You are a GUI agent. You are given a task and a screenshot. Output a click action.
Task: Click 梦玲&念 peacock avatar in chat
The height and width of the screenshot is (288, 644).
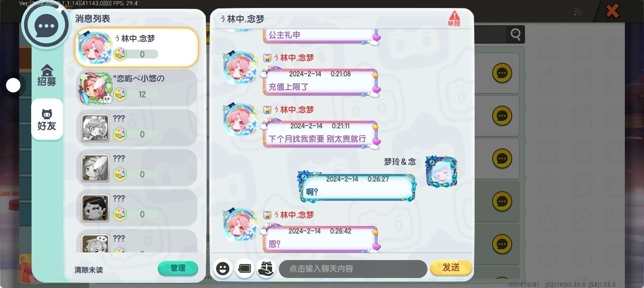(441, 172)
